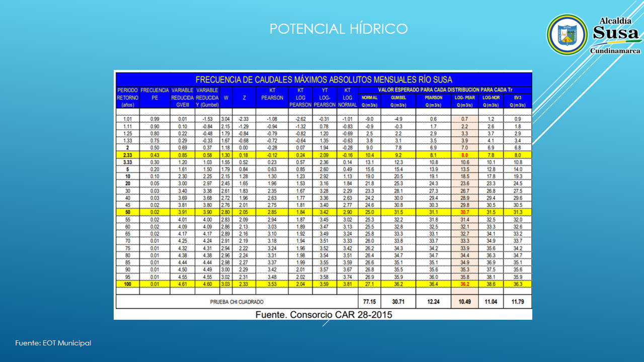
Task: Click the 'Alcaldía Susa Cundinamarca' logo text
Action: click(616, 35)
